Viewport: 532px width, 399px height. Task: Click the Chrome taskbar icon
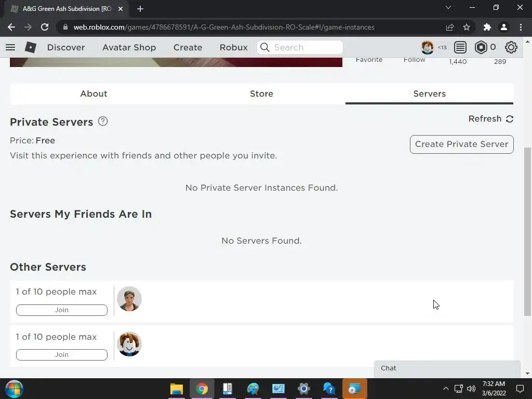tap(202, 389)
